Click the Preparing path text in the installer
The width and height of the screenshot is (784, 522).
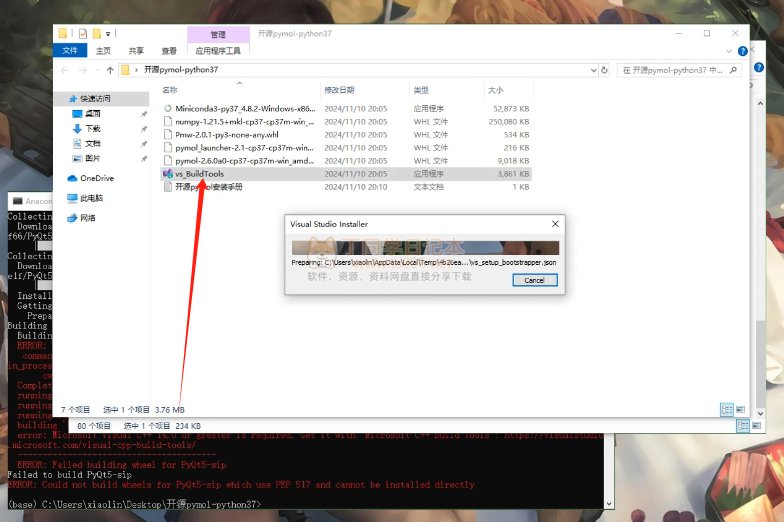(424, 262)
